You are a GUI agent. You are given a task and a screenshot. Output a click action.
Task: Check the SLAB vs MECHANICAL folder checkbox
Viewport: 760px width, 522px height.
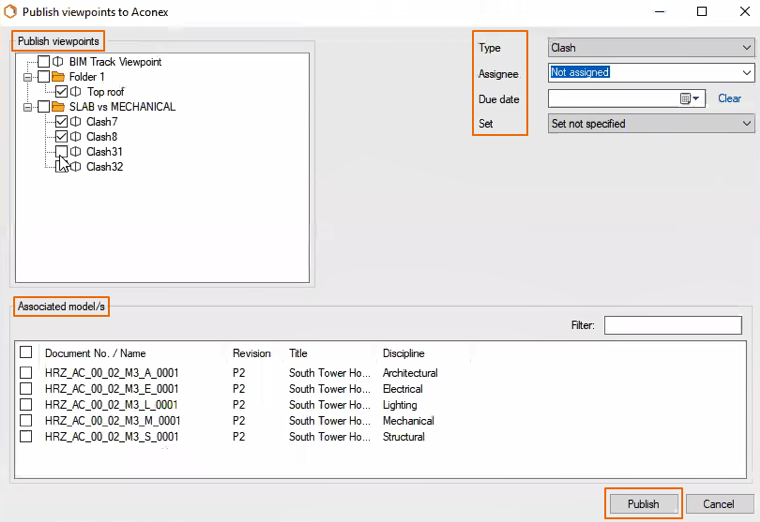click(44, 107)
